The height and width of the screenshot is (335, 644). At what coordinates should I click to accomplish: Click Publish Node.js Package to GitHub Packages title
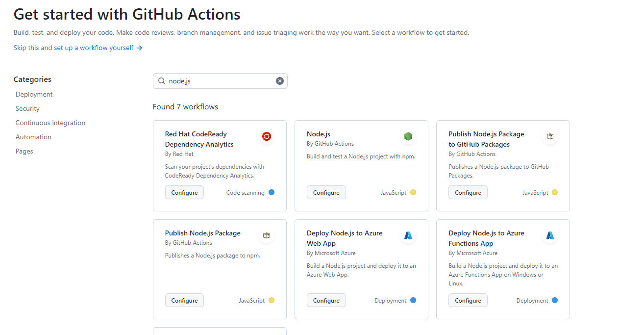click(x=486, y=139)
